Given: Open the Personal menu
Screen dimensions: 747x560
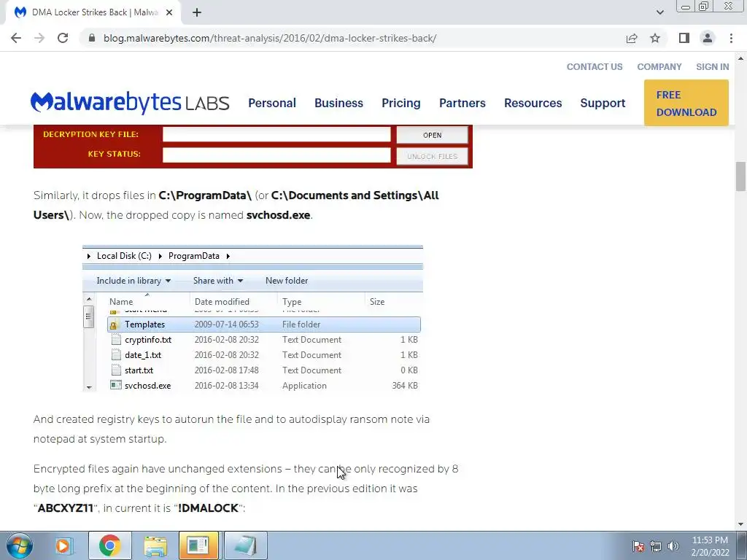Looking at the screenshot, I should point(272,103).
